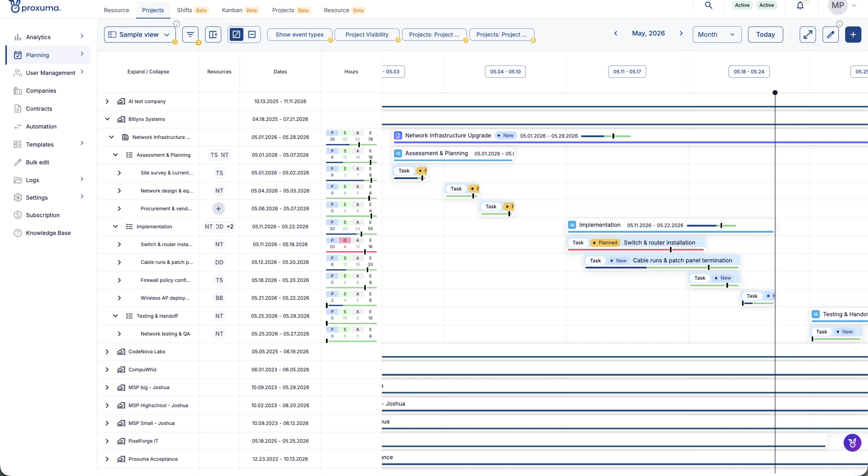This screenshot has height=476, width=868.
Task: Select the Projects tab
Action: click(153, 10)
